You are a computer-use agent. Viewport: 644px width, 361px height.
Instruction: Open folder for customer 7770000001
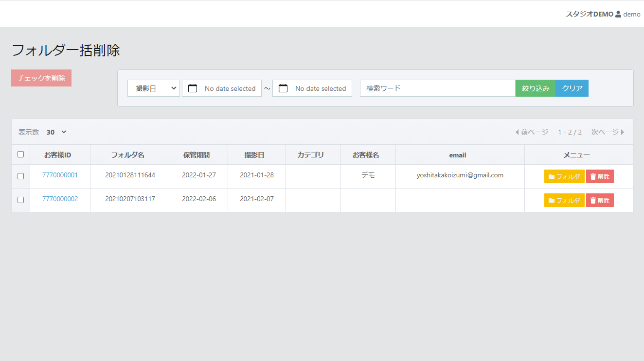pyautogui.click(x=564, y=176)
